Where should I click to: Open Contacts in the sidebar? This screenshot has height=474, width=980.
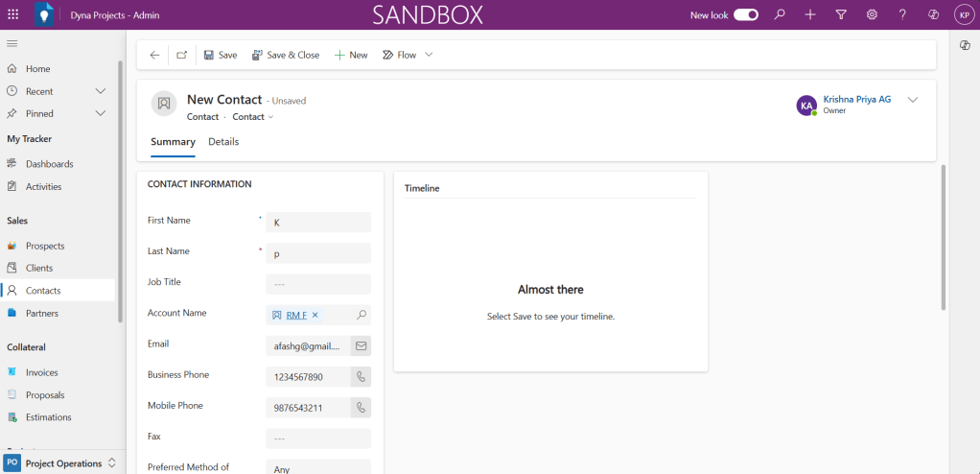tap(43, 291)
